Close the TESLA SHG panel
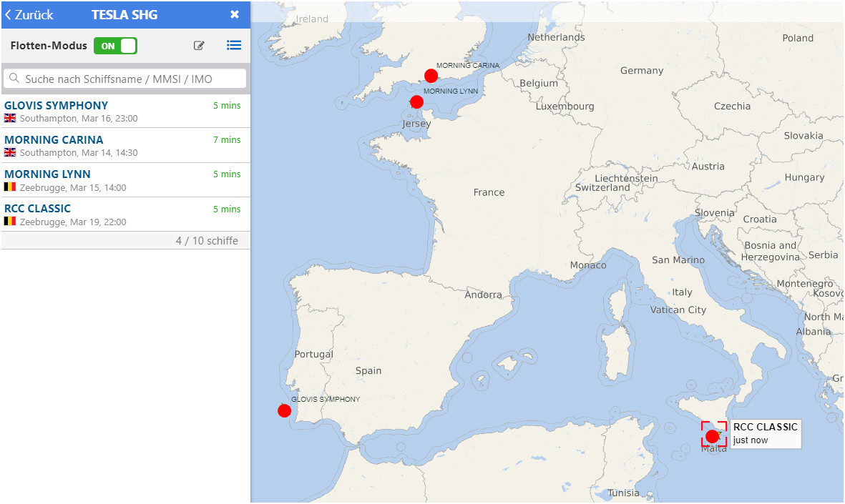 235,14
